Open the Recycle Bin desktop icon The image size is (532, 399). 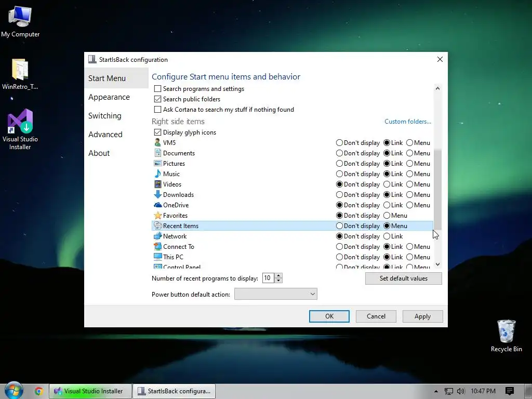point(506,336)
